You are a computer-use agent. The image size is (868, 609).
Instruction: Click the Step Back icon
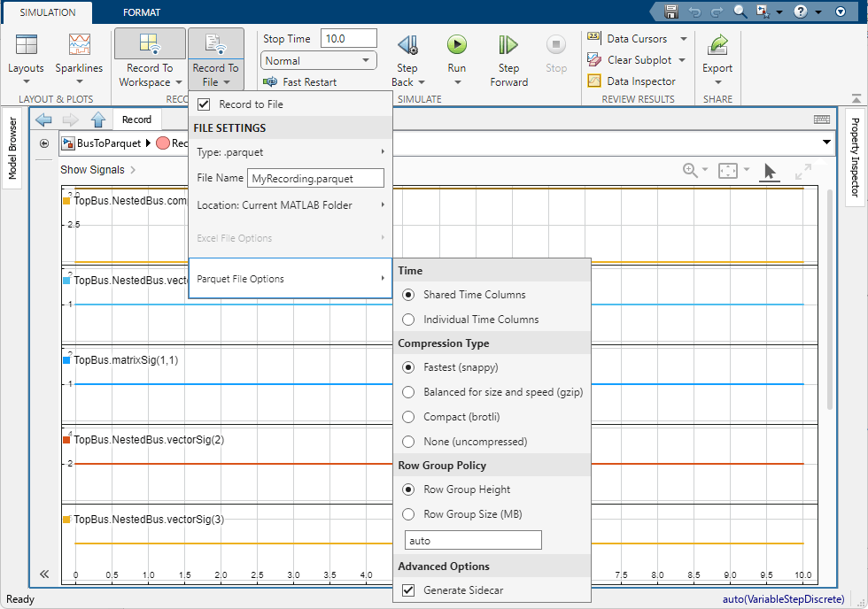[407, 45]
